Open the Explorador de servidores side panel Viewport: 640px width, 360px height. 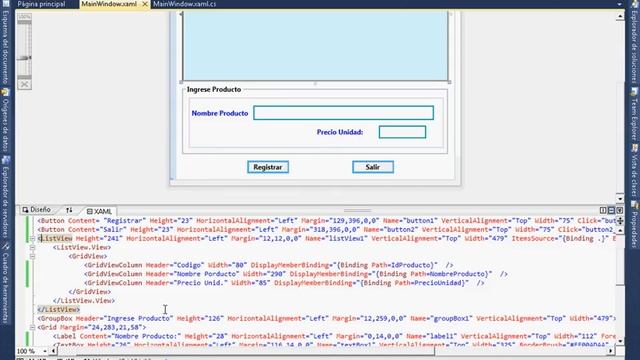click(5, 198)
